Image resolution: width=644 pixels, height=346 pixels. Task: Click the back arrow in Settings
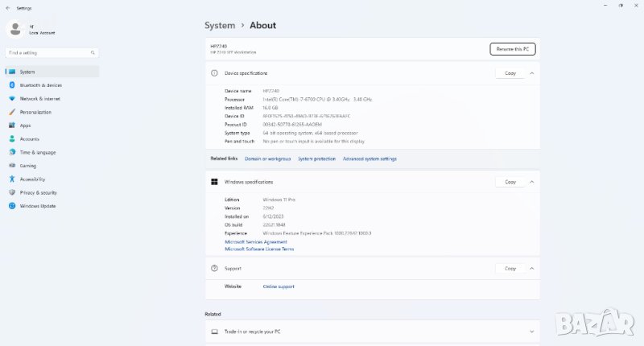(7, 7)
